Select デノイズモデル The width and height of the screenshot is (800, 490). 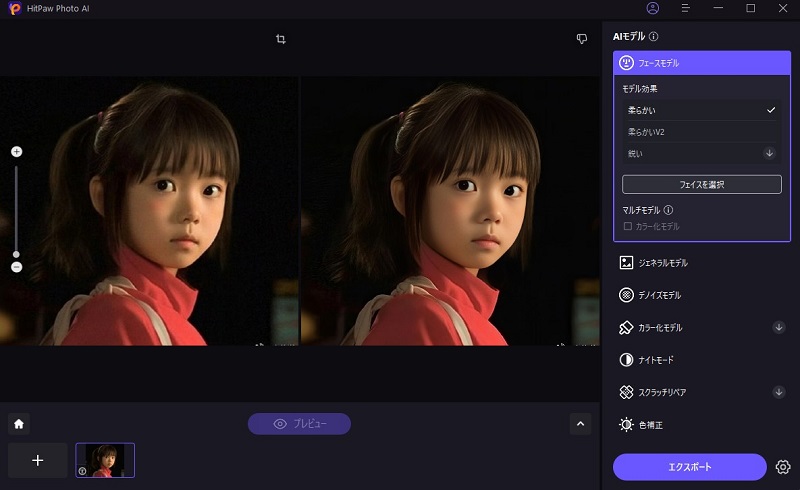(660, 295)
